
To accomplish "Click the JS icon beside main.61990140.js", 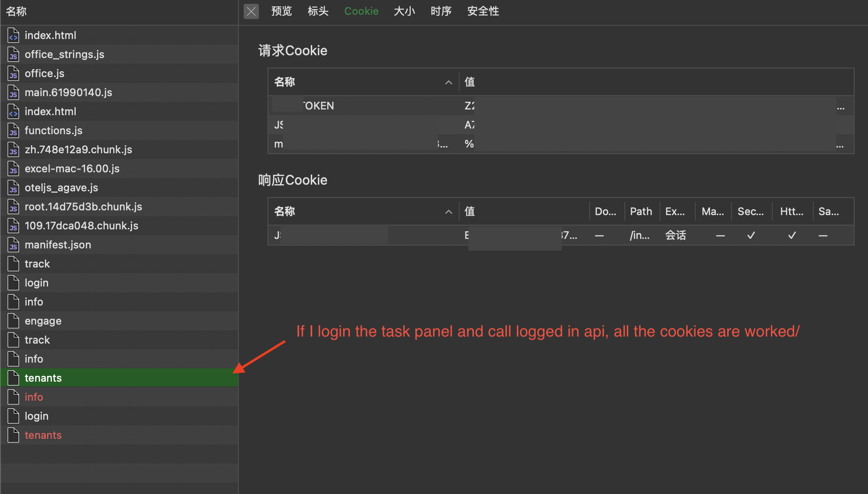I will 13,92.
